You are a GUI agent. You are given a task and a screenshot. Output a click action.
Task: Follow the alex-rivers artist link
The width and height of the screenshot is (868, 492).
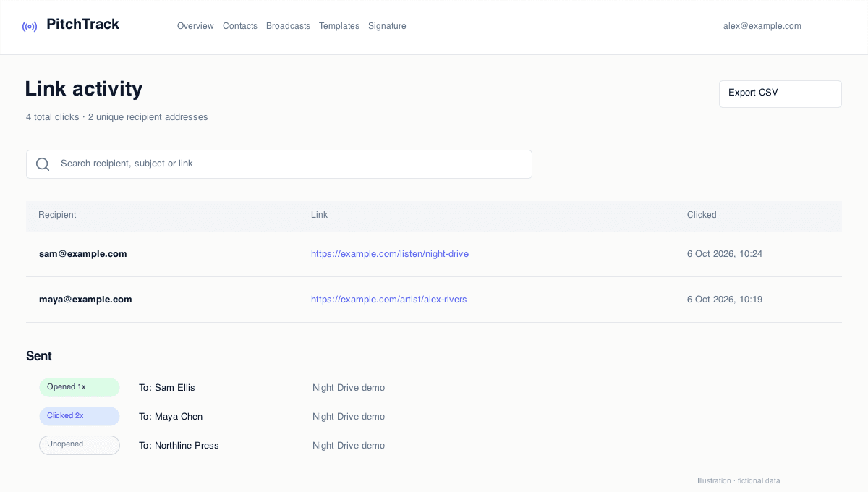(x=389, y=300)
